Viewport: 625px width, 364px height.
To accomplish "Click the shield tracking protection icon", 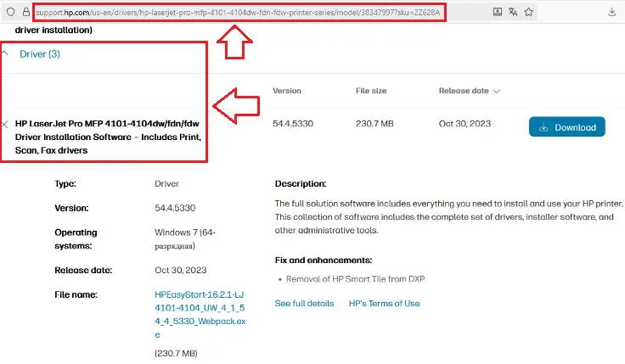I will pyautogui.click(x=8, y=13).
